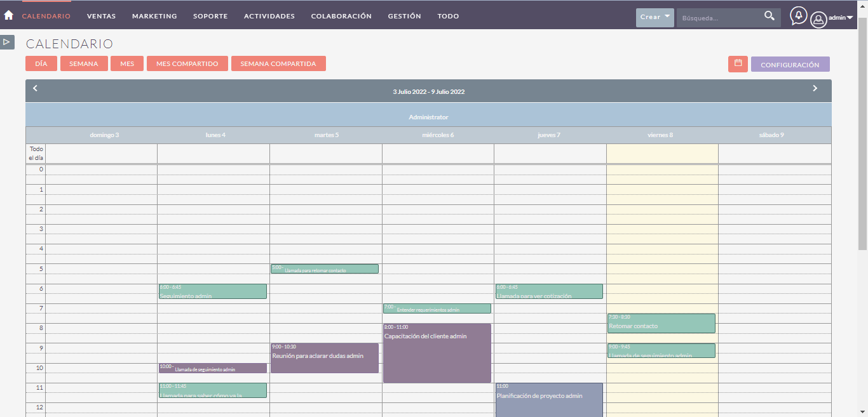868x417 pixels.
Task: Expand the admin user menu
Action: (x=841, y=18)
